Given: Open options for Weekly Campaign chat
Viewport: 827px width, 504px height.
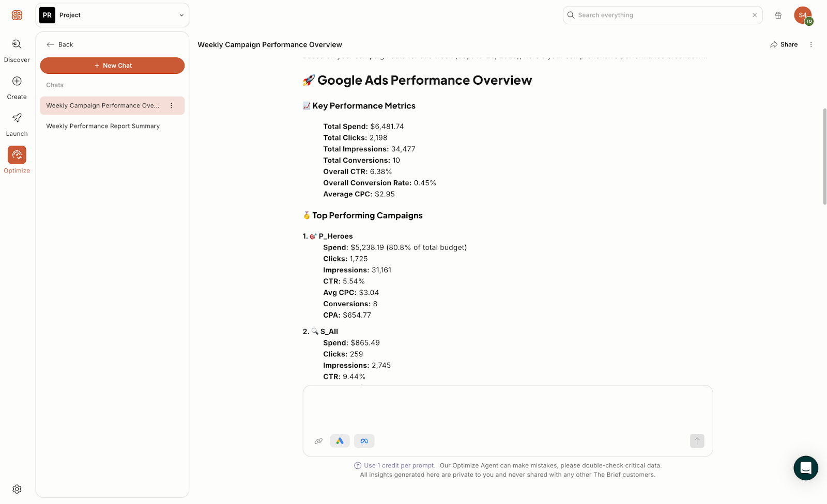Looking at the screenshot, I should pos(172,106).
